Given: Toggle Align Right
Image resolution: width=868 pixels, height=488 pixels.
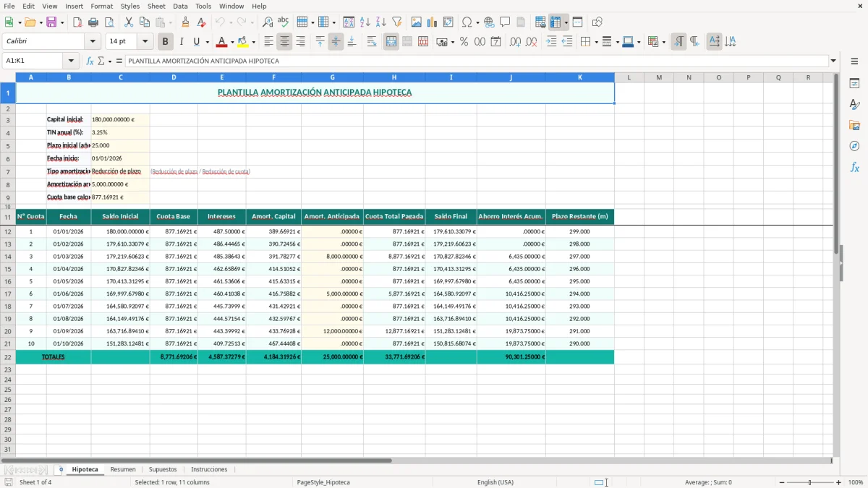Looking at the screenshot, I should 301,42.
